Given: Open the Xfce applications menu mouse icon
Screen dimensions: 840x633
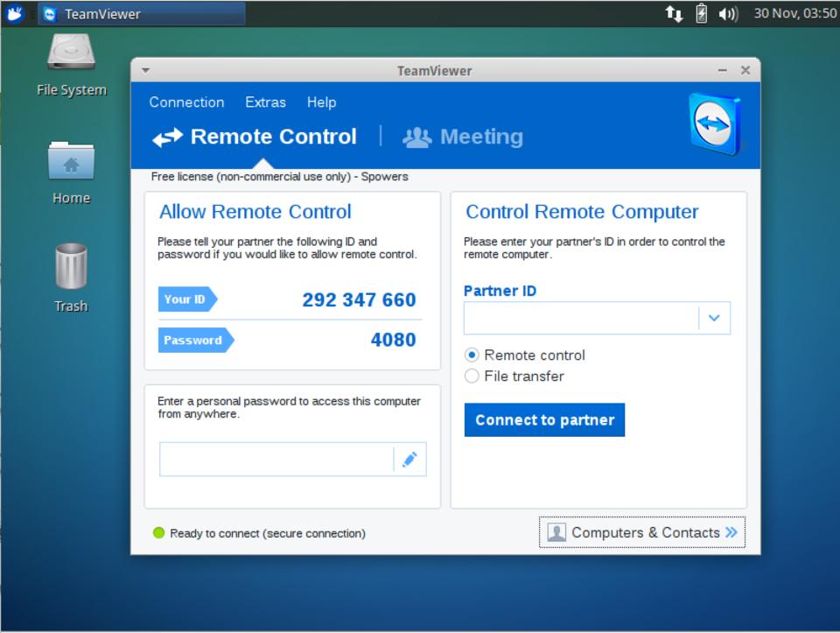Looking at the screenshot, I should [x=15, y=14].
